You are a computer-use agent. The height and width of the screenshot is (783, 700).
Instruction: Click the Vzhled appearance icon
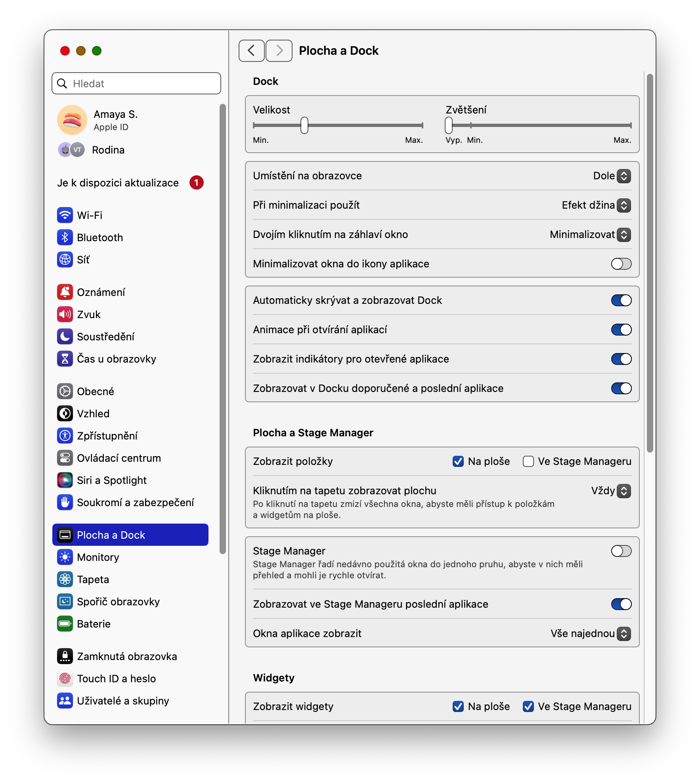[x=65, y=414]
